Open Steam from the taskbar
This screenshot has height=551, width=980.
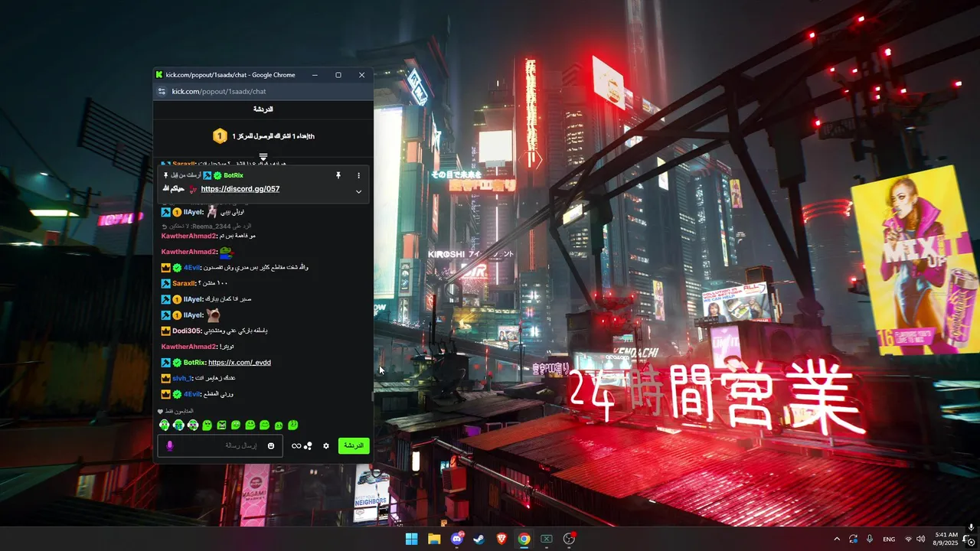point(479,539)
